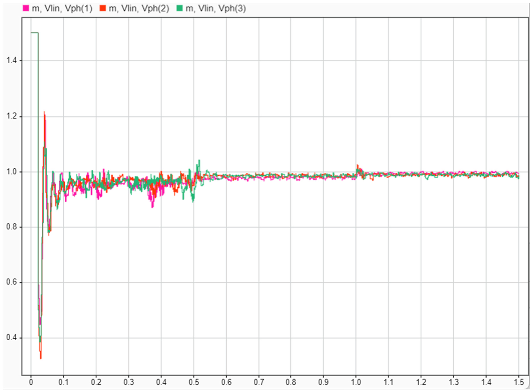Click the flat initial plateau at top-left
Viewport: 532px width, 392px height.
34,33
